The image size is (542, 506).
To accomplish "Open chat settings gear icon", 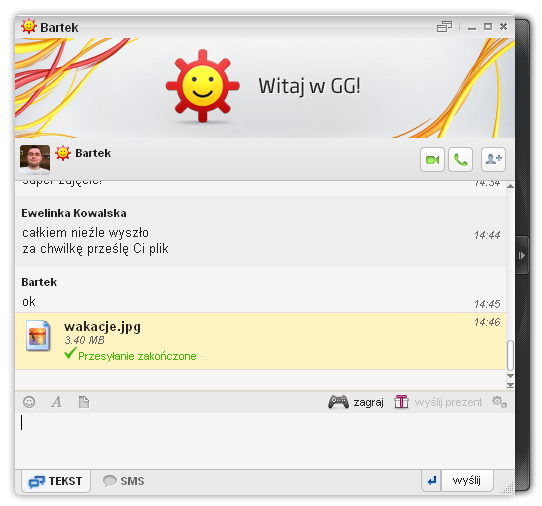I will (499, 402).
